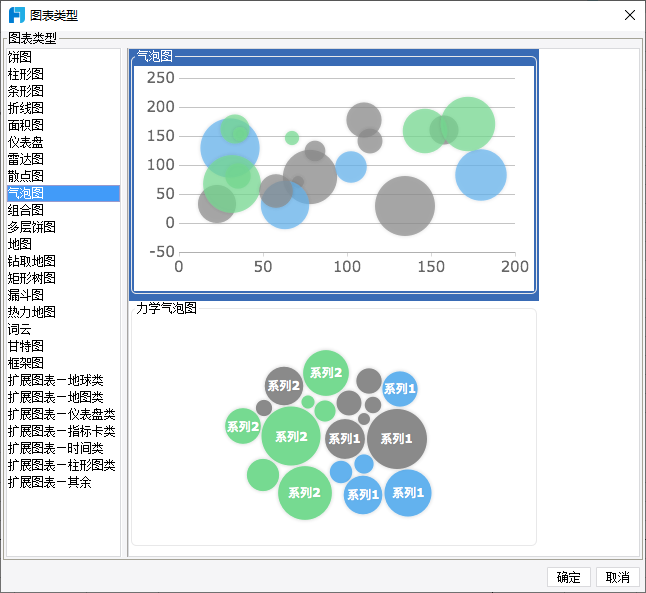Image resolution: width=646 pixels, height=593 pixels.
Task: Pick 钻取地图 in the list
Action: tap(63, 261)
